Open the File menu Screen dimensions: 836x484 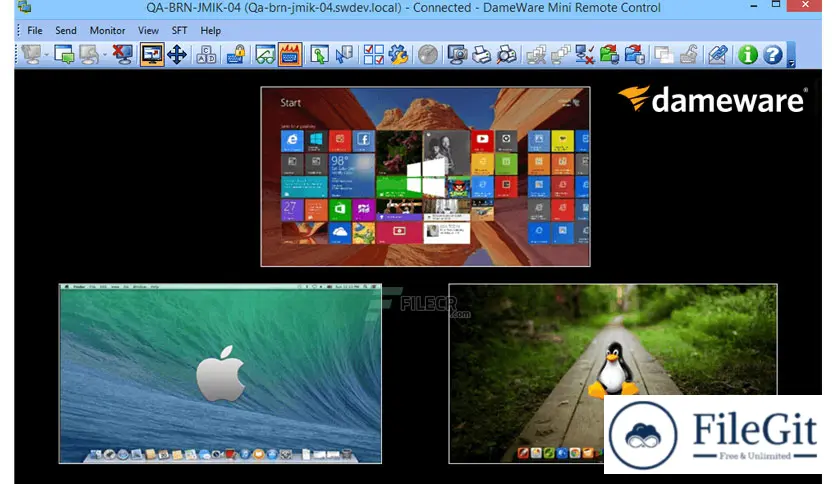coord(35,30)
